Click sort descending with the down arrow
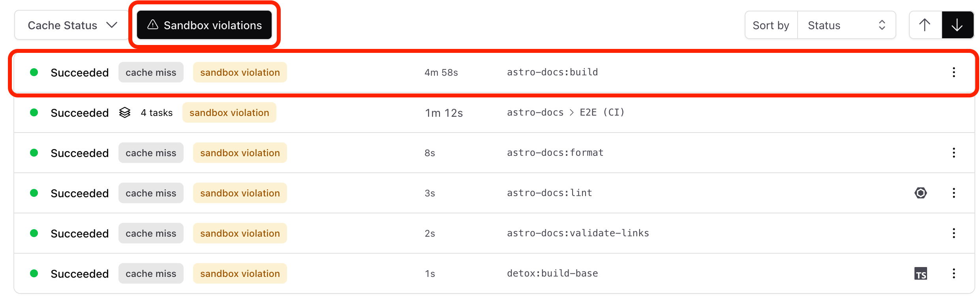The height and width of the screenshot is (299, 980). tap(957, 25)
